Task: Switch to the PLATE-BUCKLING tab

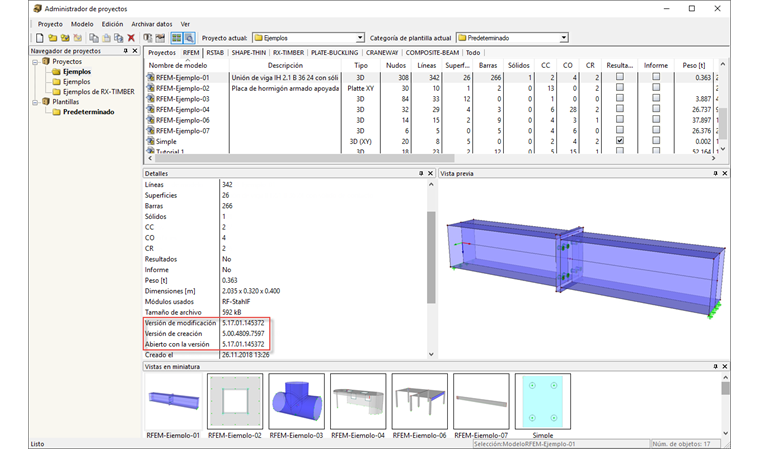Action: pyautogui.click(x=334, y=52)
